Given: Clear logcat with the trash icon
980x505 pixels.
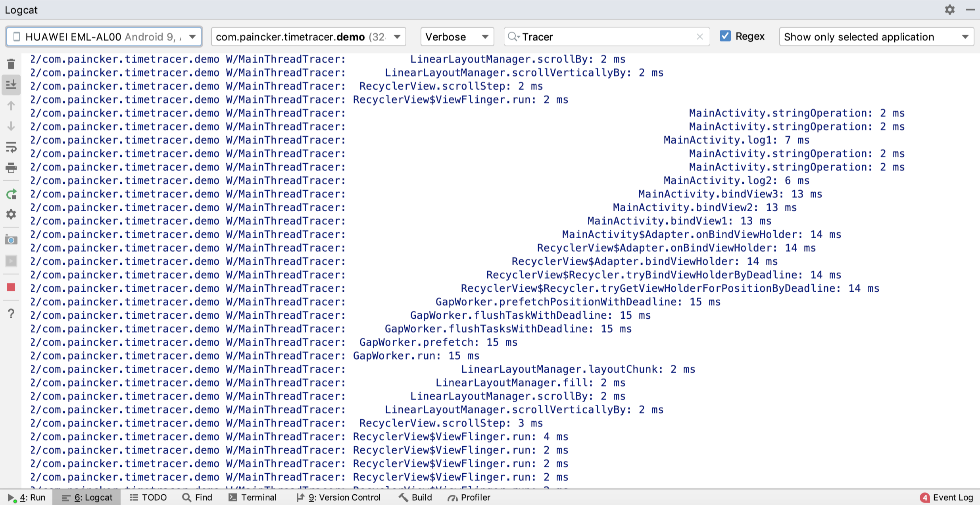Looking at the screenshot, I should 11,64.
